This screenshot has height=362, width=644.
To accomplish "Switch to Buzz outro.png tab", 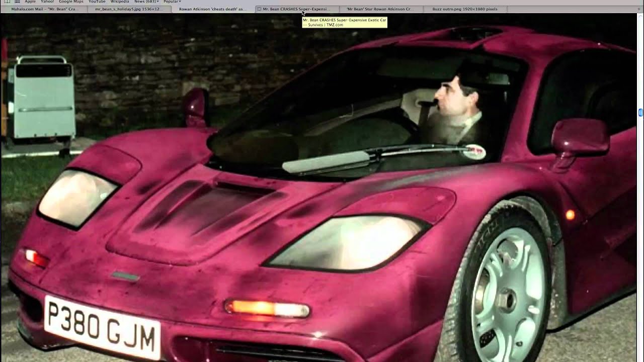I will [x=465, y=9].
